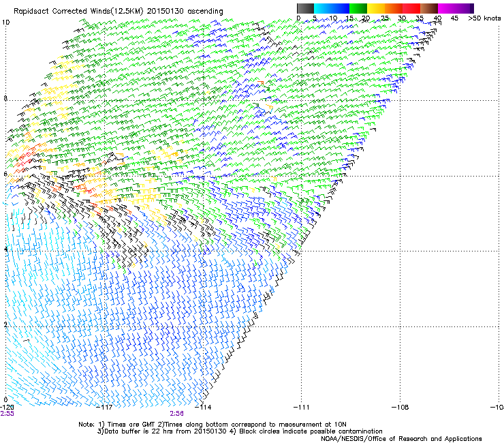Click the 'NOAA/NESDIS/Office of Research and Applications' credit
The height and width of the screenshot is (443, 504).
click(x=401, y=438)
